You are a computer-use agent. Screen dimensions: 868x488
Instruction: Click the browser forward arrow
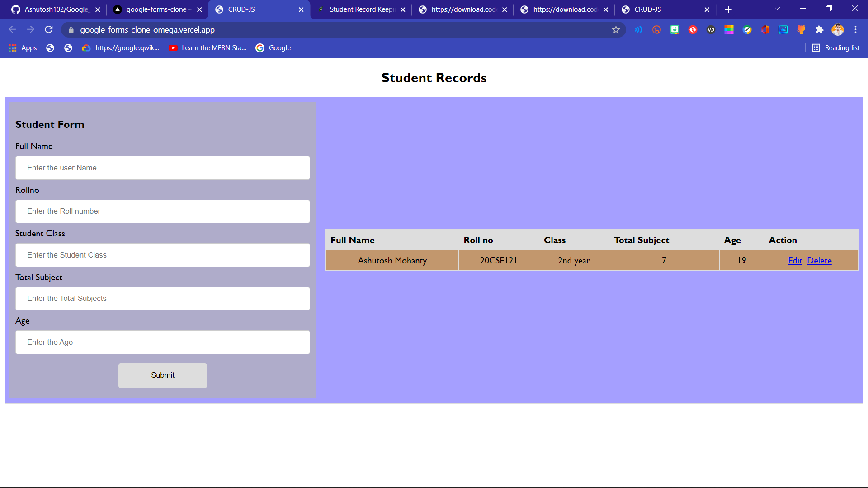click(x=30, y=30)
